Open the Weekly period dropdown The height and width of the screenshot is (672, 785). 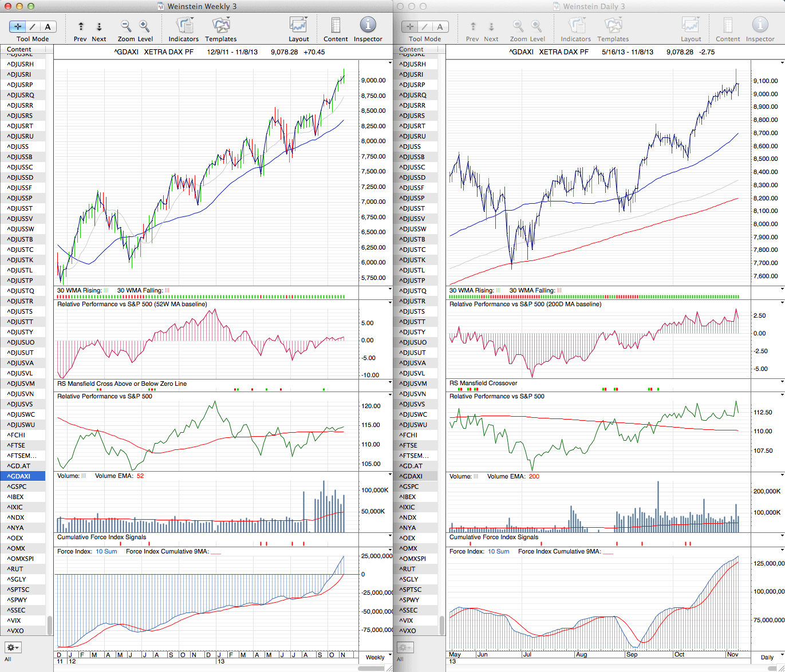pos(378,657)
